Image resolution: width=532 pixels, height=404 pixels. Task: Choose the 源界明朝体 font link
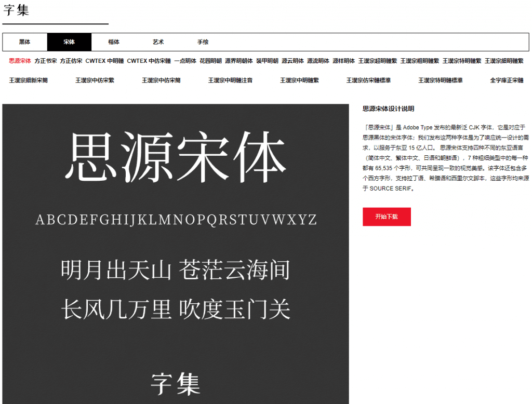tap(238, 61)
